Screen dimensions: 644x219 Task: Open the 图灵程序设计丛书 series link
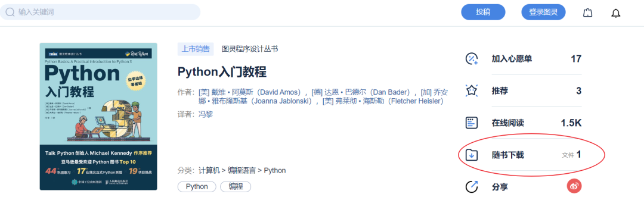coord(250,49)
